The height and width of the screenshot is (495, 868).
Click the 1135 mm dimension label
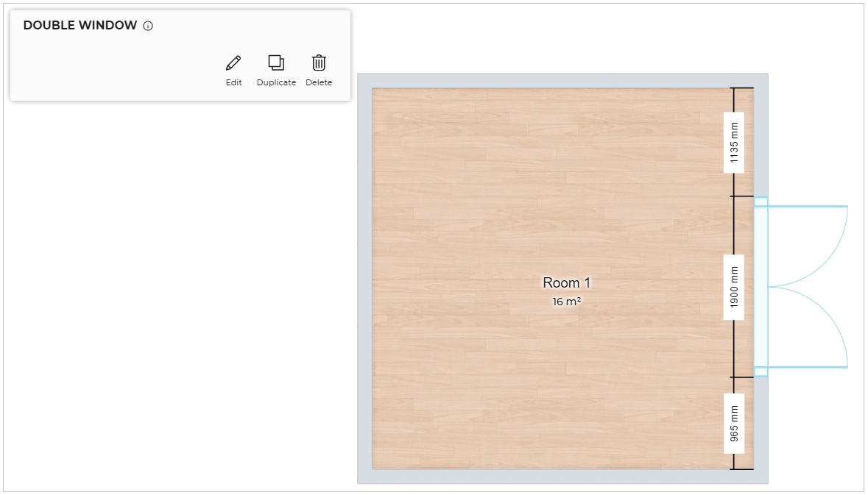734,143
